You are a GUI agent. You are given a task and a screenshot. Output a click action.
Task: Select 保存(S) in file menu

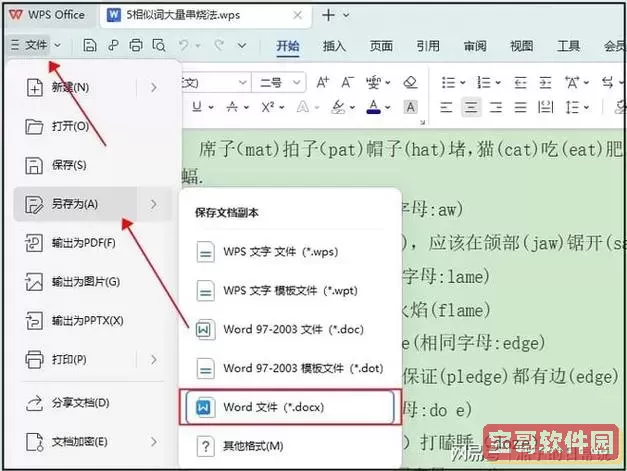[x=94, y=165]
